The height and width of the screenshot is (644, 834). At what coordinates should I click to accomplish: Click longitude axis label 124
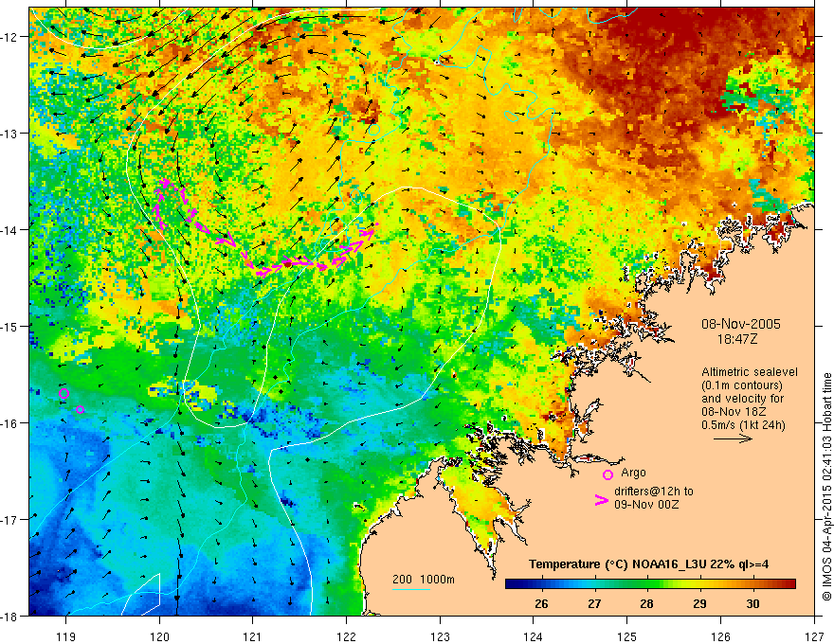(x=534, y=636)
